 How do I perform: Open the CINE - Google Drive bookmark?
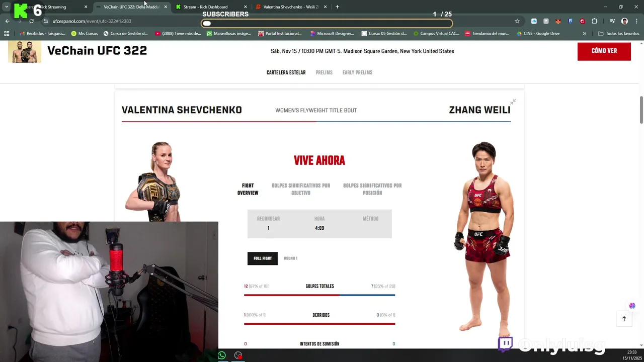tap(537, 34)
